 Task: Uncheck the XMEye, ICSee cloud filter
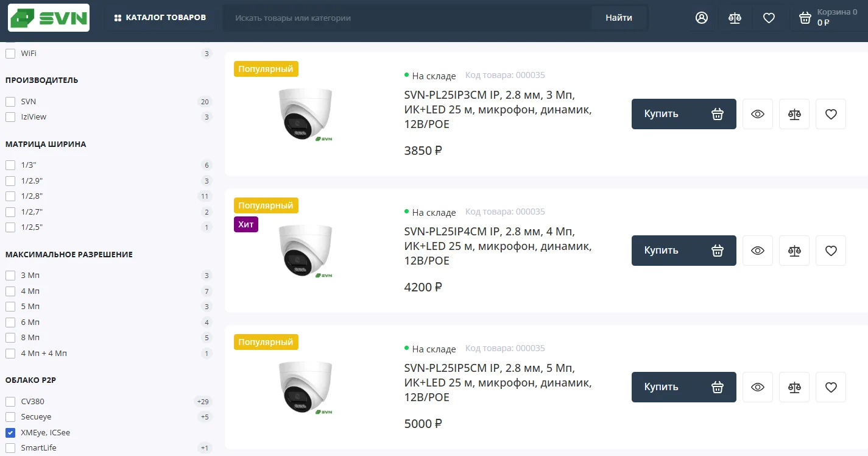coord(10,433)
